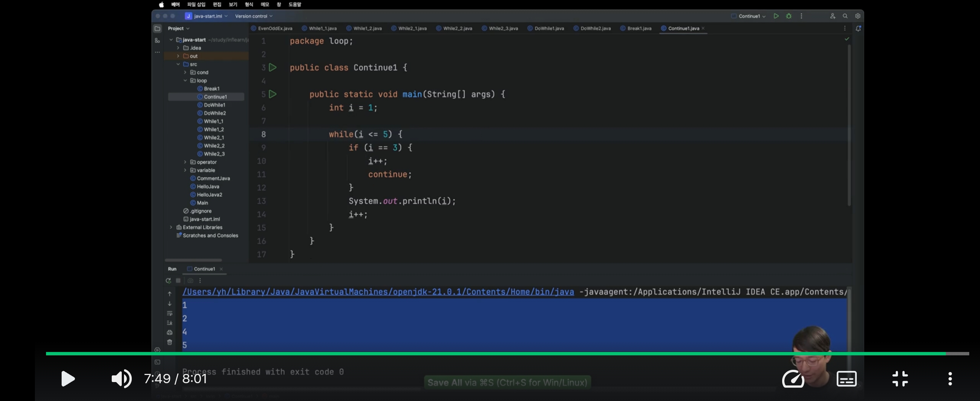Open Search Everywhere magnifier
The width and height of the screenshot is (980, 401).
tap(845, 16)
